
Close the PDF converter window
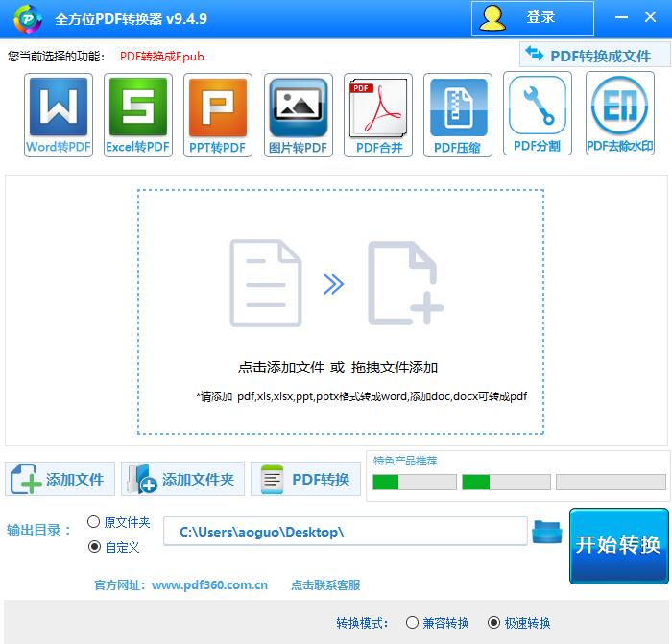pyautogui.click(x=650, y=17)
